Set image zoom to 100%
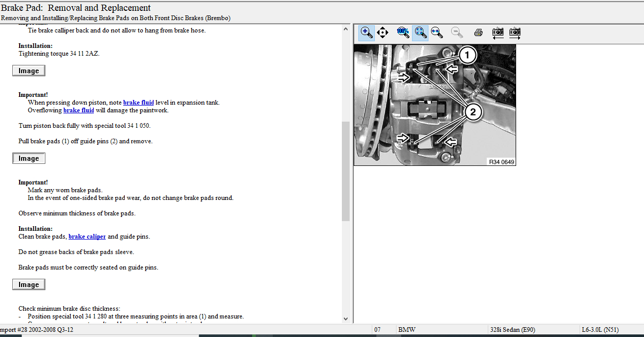This screenshot has width=644, height=337. pos(403,32)
